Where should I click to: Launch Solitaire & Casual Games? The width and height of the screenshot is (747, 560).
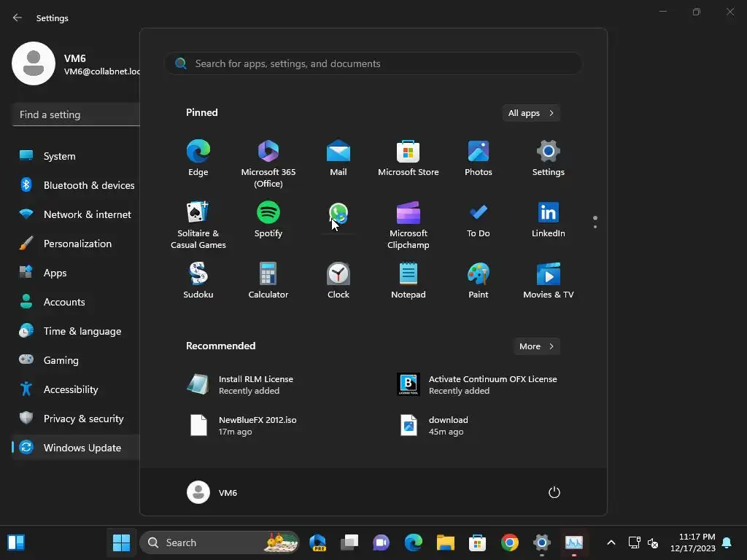198,225
